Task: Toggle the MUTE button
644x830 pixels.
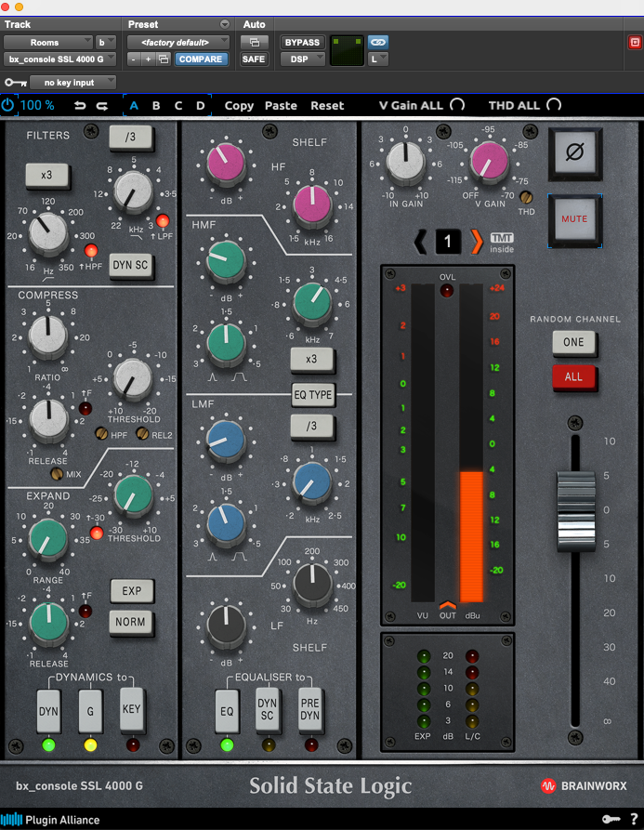Action: click(x=574, y=219)
